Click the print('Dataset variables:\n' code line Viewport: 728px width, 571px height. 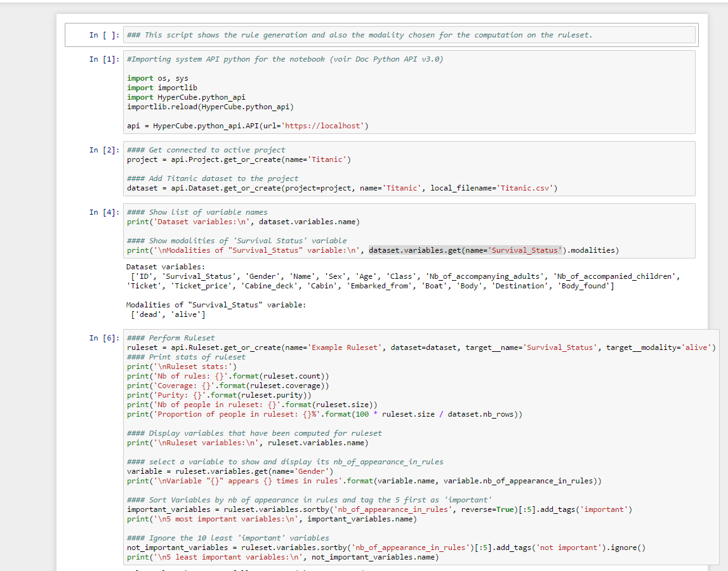[x=243, y=222]
